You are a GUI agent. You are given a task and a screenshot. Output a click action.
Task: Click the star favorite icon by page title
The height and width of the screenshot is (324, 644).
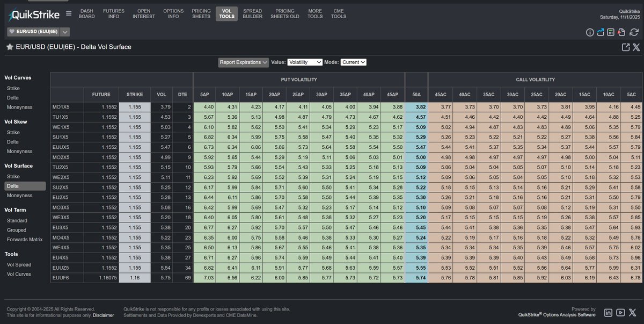click(x=10, y=47)
